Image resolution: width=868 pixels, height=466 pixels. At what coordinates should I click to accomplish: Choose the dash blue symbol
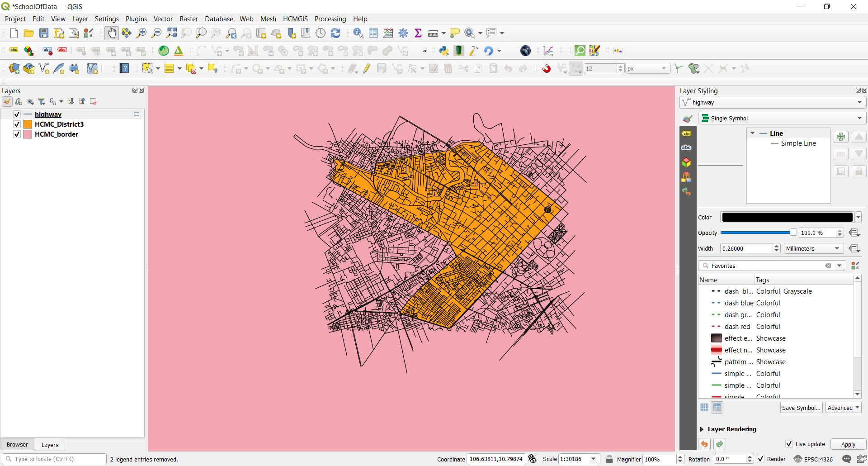pos(739,303)
